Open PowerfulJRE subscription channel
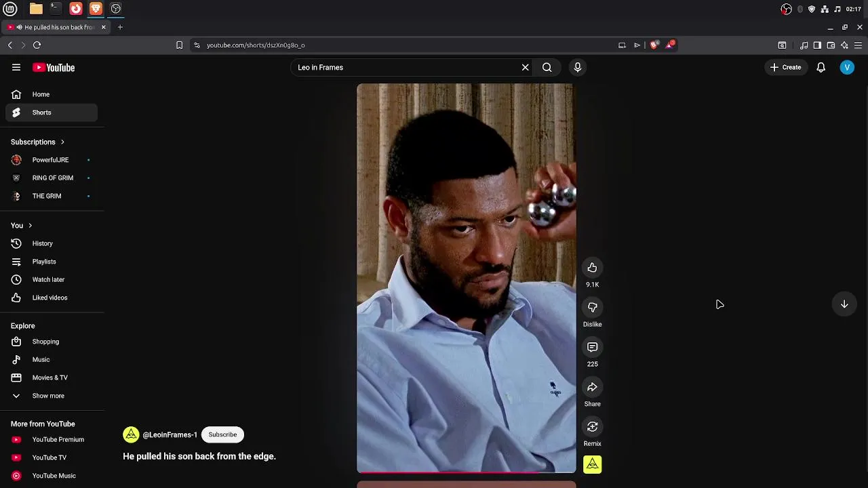The width and height of the screenshot is (868, 488). pos(52,160)
